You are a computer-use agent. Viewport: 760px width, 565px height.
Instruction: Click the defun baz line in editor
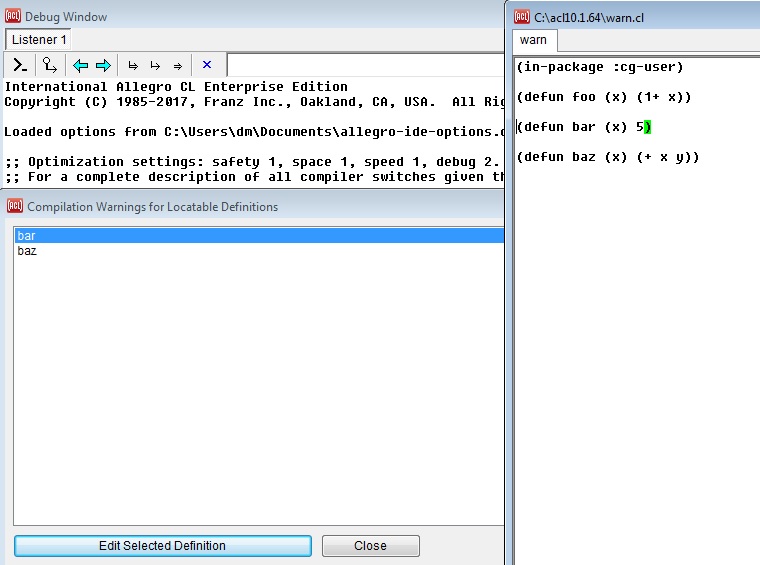pos(608,157)
